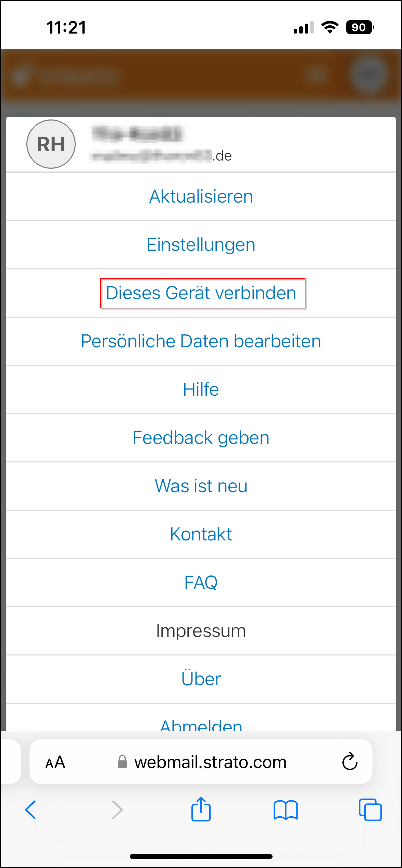Tap the Safari reload page icon
This screenshot has width=402, height=868.
(350, 762)
